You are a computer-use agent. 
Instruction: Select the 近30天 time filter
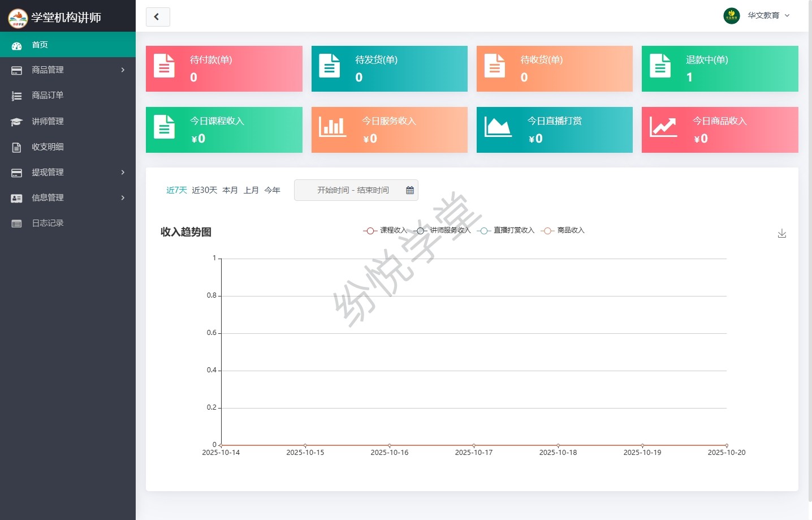(x=204, y=190)
